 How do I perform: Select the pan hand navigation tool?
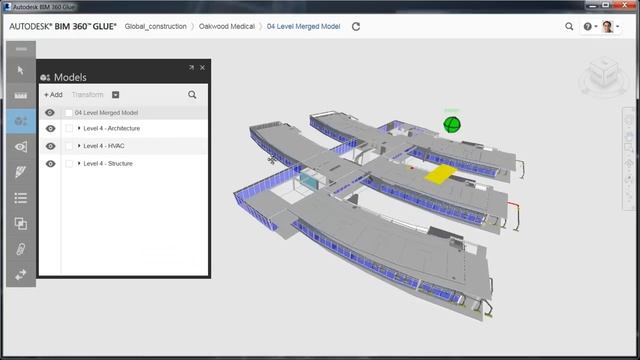click(629, 136)
